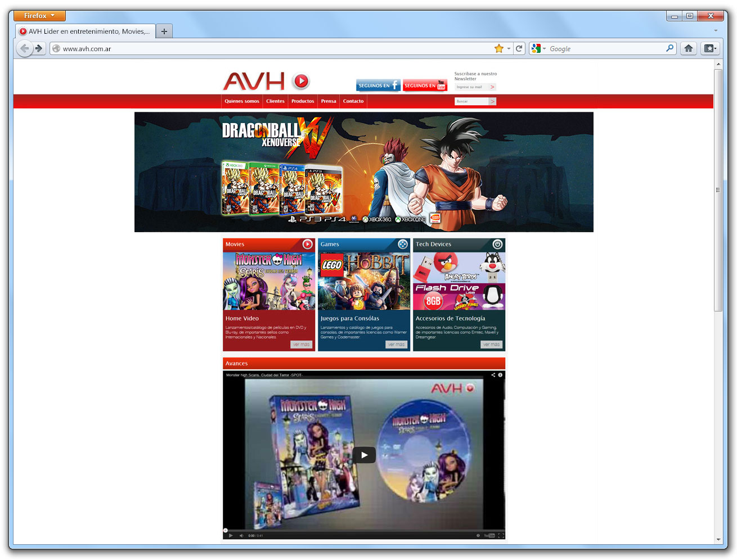Submit site search with the arrow button
This screenshot has height=560, width=737.
pos(492,101)
